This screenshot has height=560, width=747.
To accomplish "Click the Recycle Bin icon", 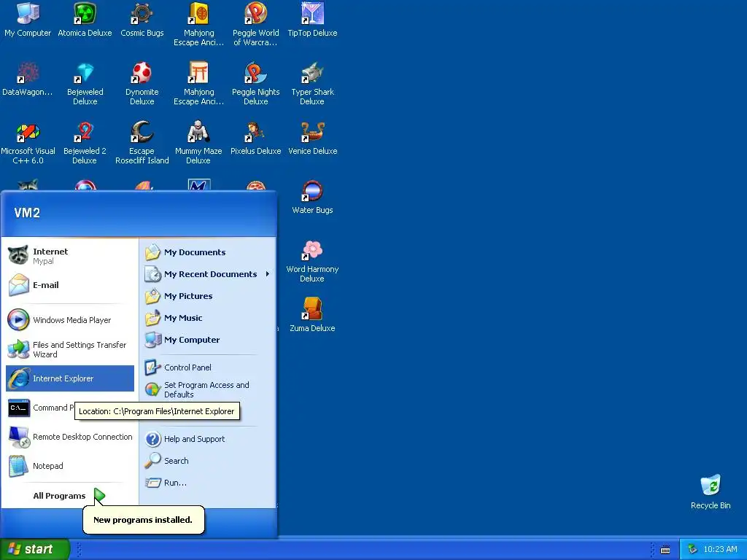I will coord(711,492).
